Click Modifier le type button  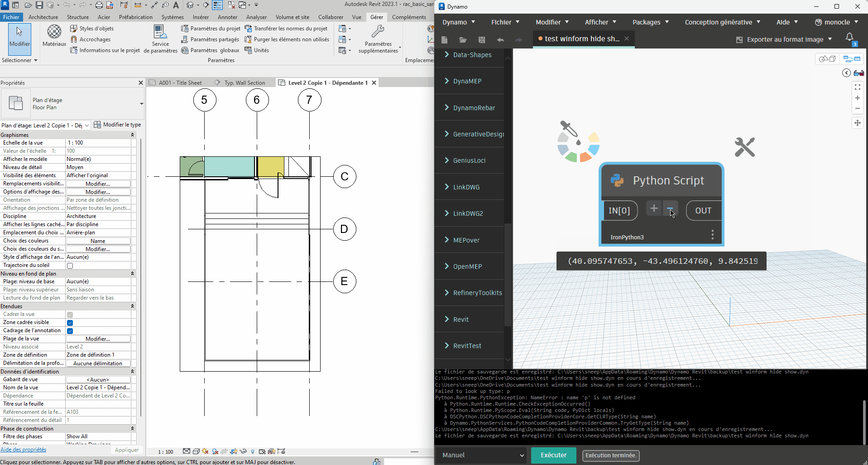click(118, 125)
